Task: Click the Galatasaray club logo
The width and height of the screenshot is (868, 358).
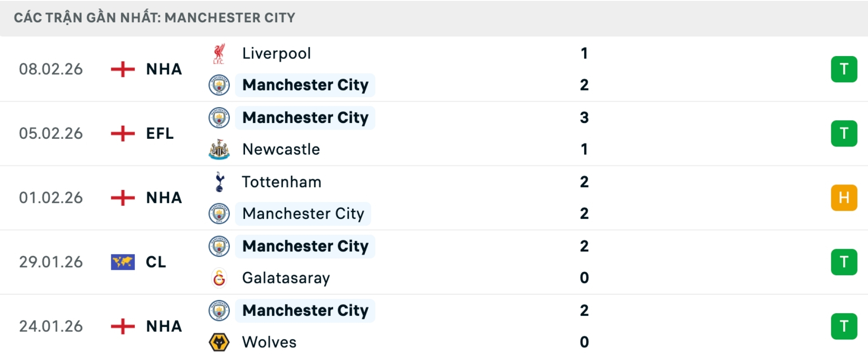Action: click(218, 278)
